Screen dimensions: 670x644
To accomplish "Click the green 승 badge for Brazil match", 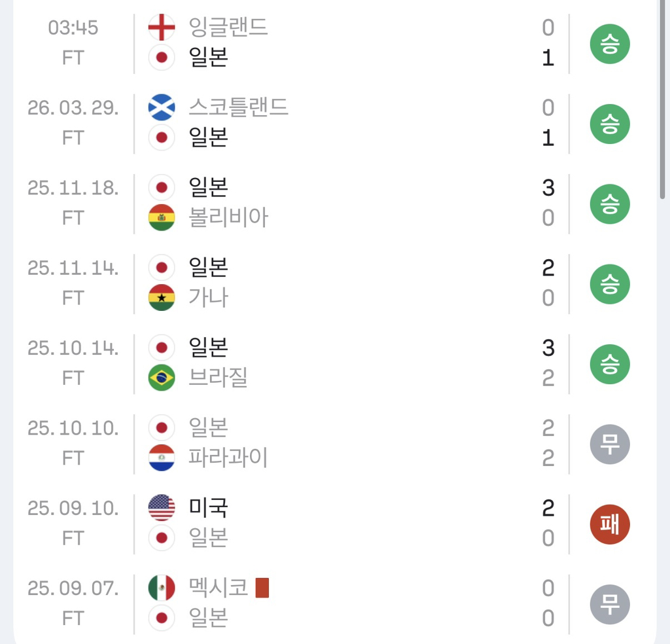I will (609, 365).
